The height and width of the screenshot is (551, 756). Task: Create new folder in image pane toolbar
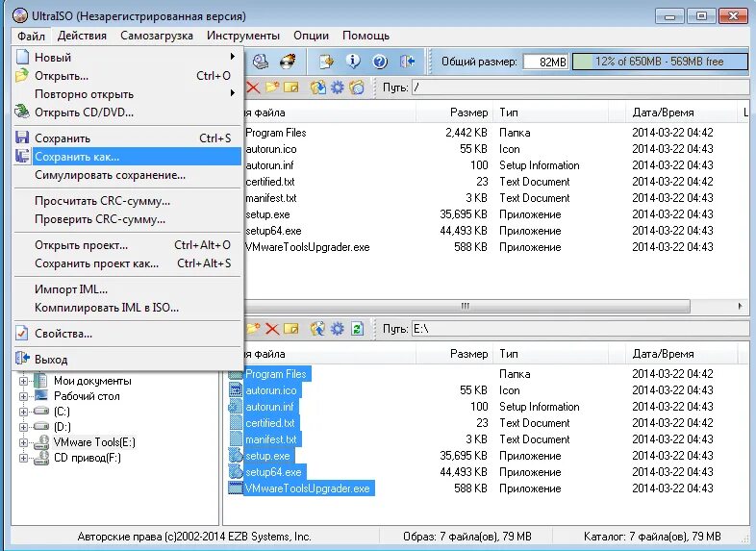pyautogui.click(x=272, y=88)
